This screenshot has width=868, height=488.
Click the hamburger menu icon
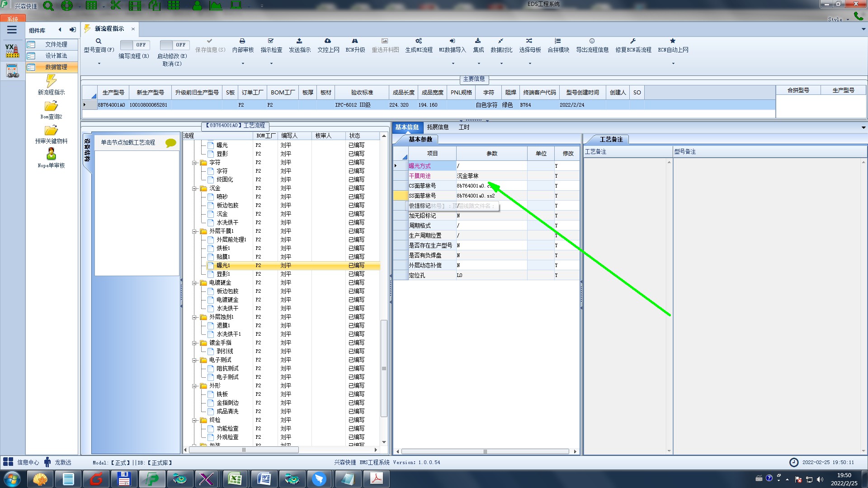click(x=12, y=30)
